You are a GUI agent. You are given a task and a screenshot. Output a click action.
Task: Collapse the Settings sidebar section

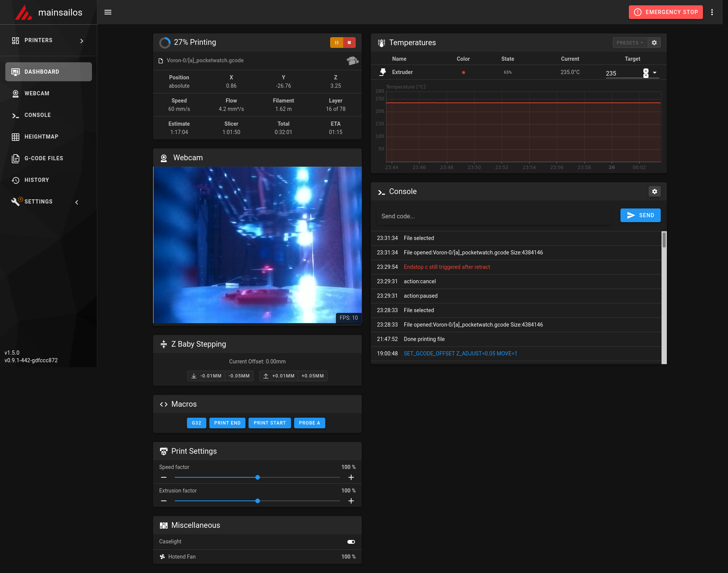tap(77, 202)
